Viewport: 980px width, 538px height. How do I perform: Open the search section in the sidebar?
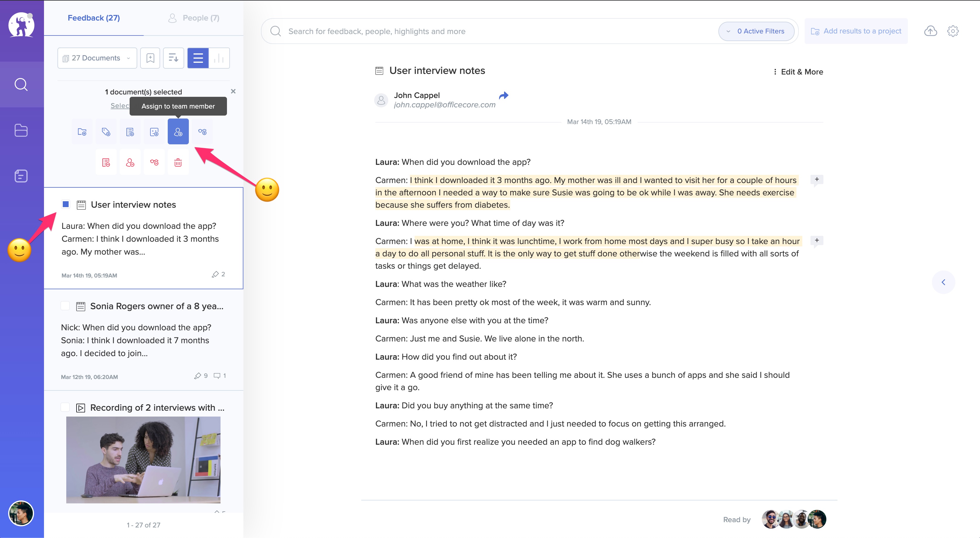coord(21,84)
